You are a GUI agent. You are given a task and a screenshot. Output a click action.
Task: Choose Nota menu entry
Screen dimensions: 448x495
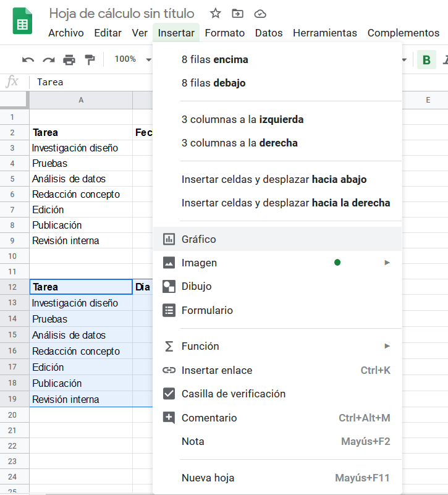[x=277, y=441]
